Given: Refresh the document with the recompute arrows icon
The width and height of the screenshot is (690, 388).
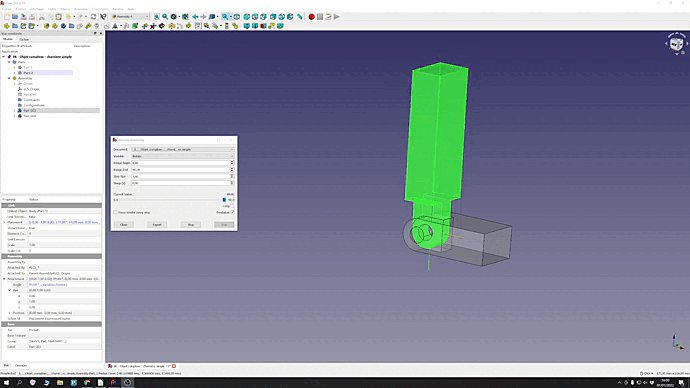Looking at the screenshot, I should 93,17.
